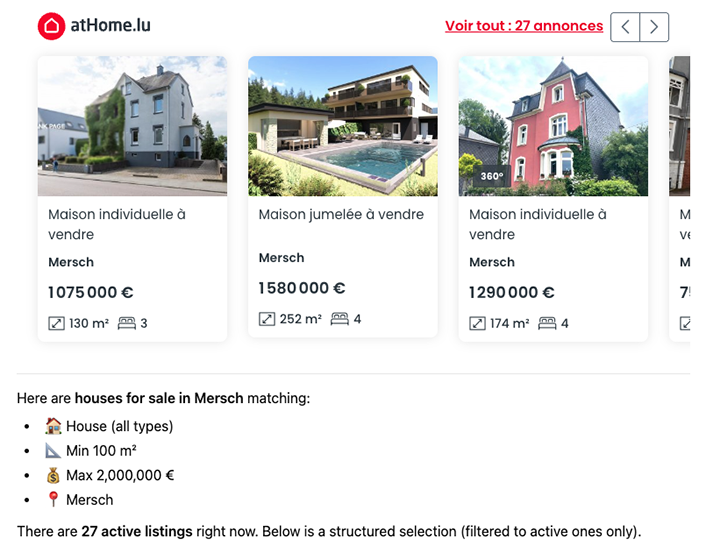
Task: Open the grey house listing photo
Action: pos(132,125)
